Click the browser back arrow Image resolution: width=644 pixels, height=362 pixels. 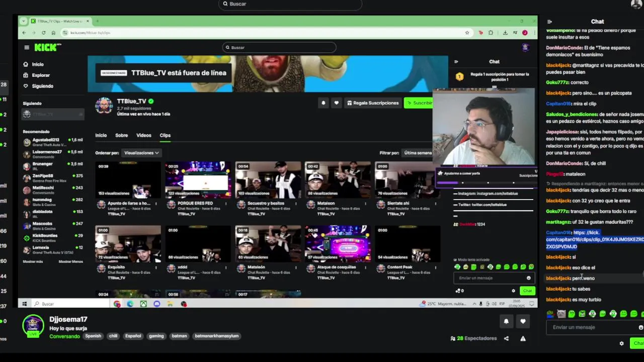click(x=24, y=33)
